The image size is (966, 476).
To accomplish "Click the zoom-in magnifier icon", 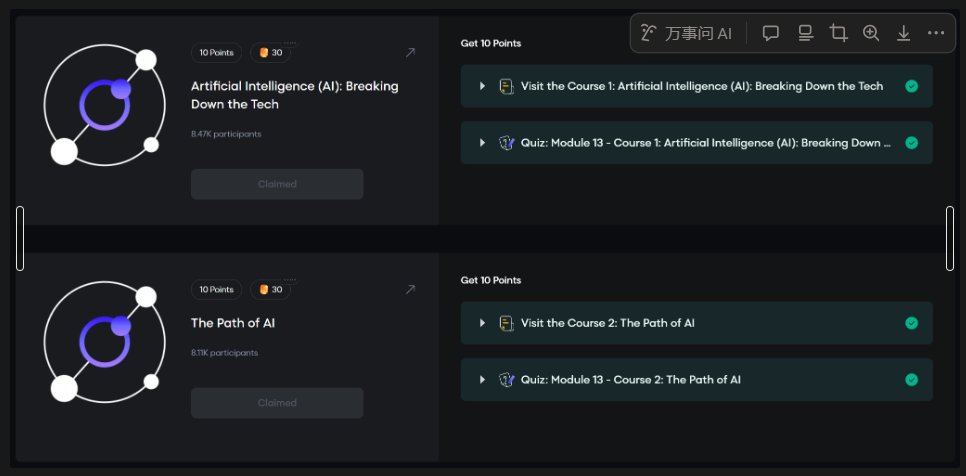I will 871,33.
